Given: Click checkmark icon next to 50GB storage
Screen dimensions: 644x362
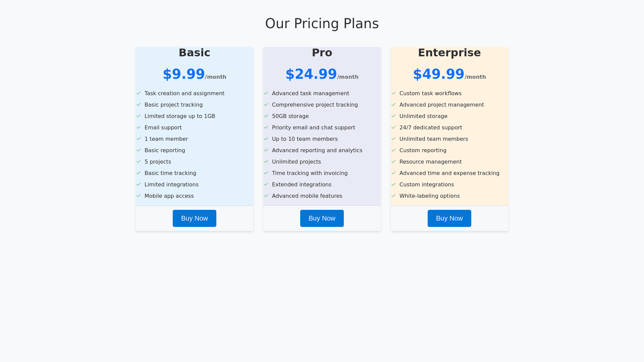Looking at the screenshot, I should 266,116.
